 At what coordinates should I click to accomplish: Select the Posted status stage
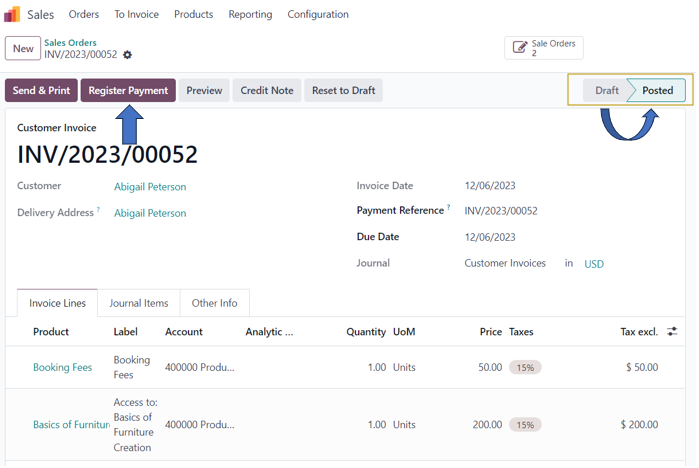tap(657, 91)
